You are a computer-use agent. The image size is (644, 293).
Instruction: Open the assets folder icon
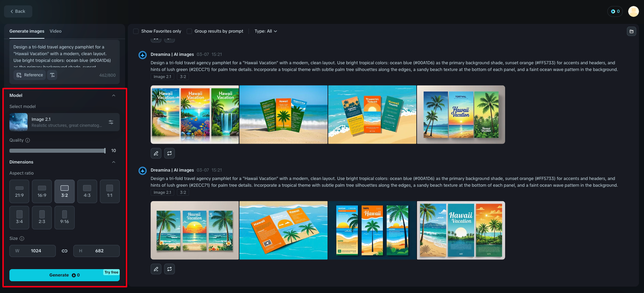(x=632, y=31)
